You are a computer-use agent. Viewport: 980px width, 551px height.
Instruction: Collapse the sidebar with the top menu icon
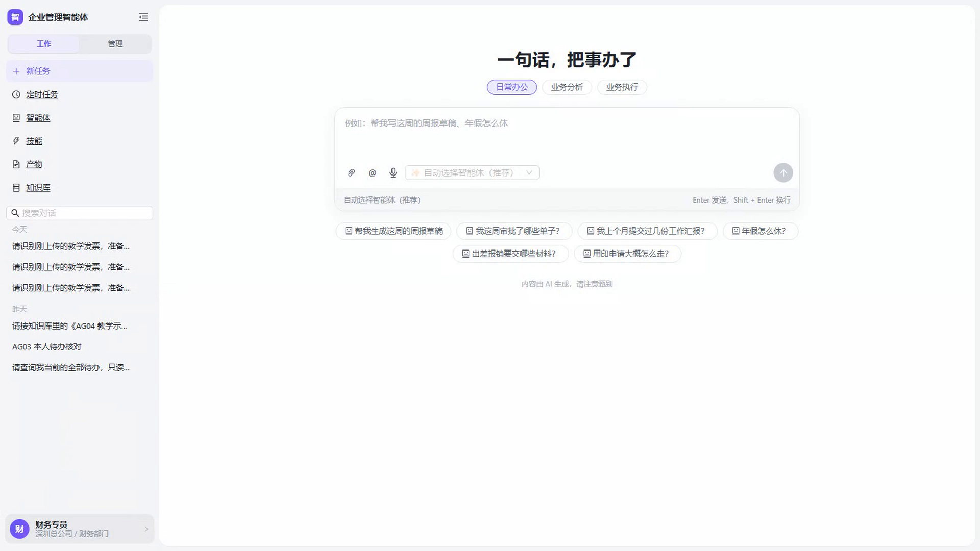(143, 17)
